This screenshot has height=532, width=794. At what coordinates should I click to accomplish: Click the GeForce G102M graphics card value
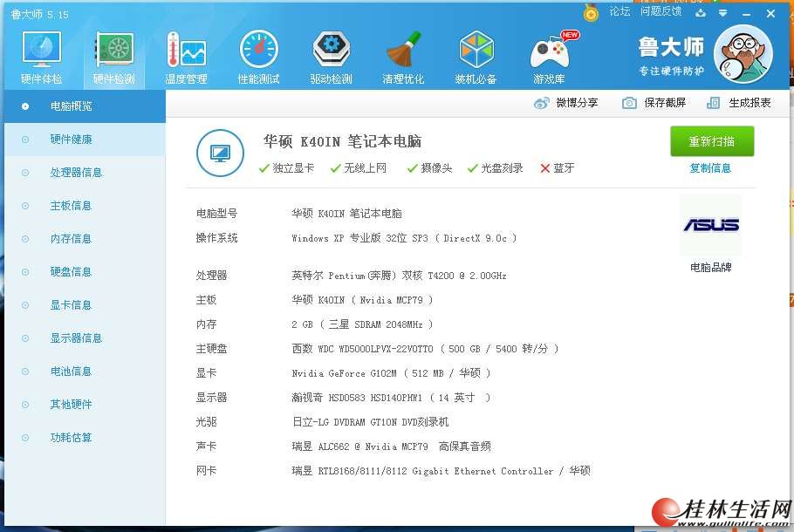tap(391, 373)
